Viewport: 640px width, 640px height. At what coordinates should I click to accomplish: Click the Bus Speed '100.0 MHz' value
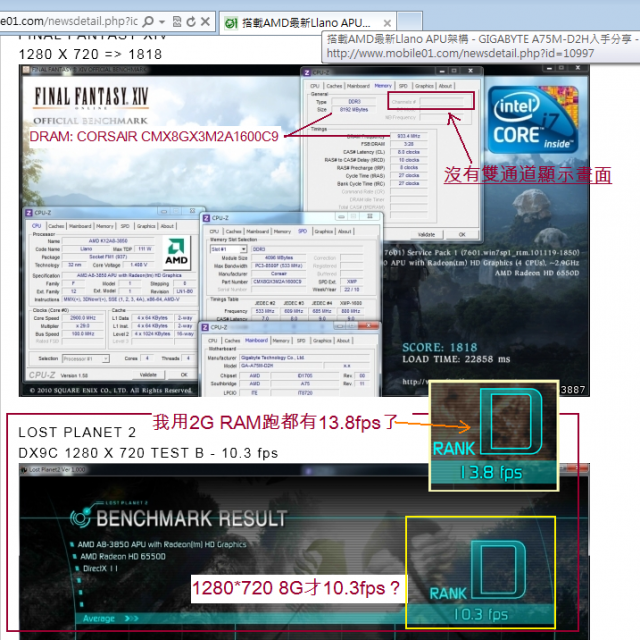[83, 333]
